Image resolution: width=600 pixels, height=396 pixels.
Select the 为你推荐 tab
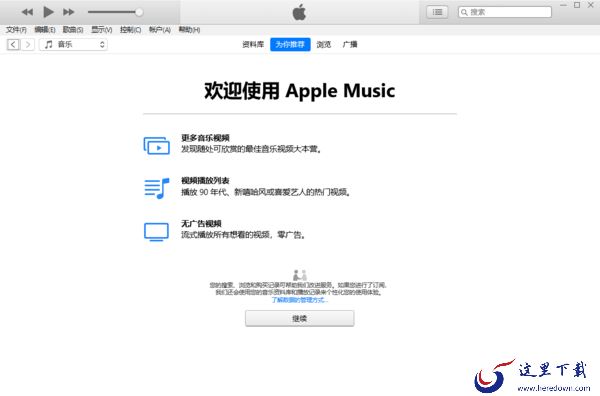290,45
